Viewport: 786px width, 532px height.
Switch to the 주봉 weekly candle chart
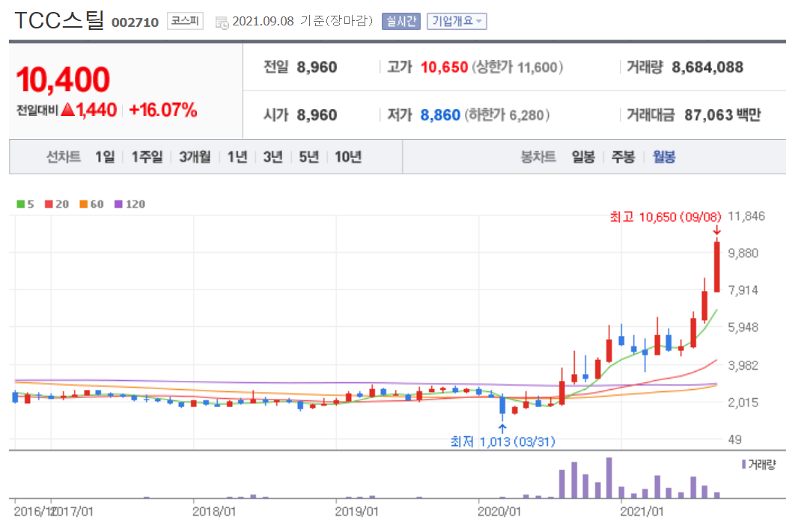pyautogui.click(x=623, y=157)
